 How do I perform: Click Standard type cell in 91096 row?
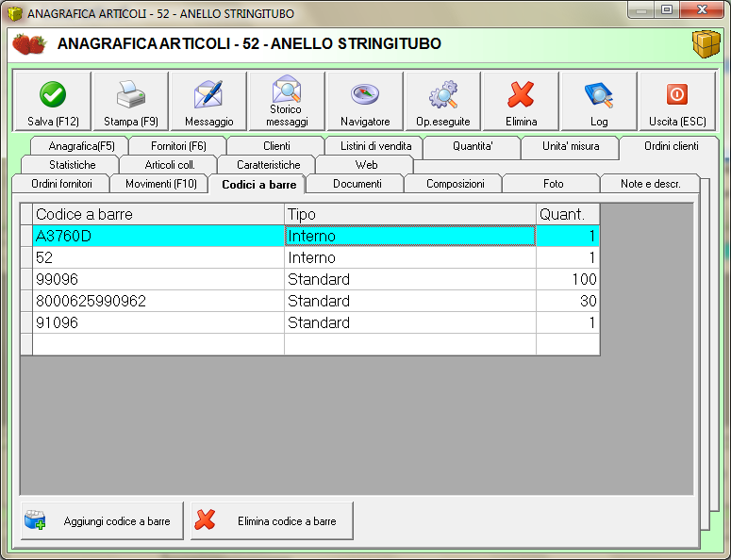(x=410, y=322)
